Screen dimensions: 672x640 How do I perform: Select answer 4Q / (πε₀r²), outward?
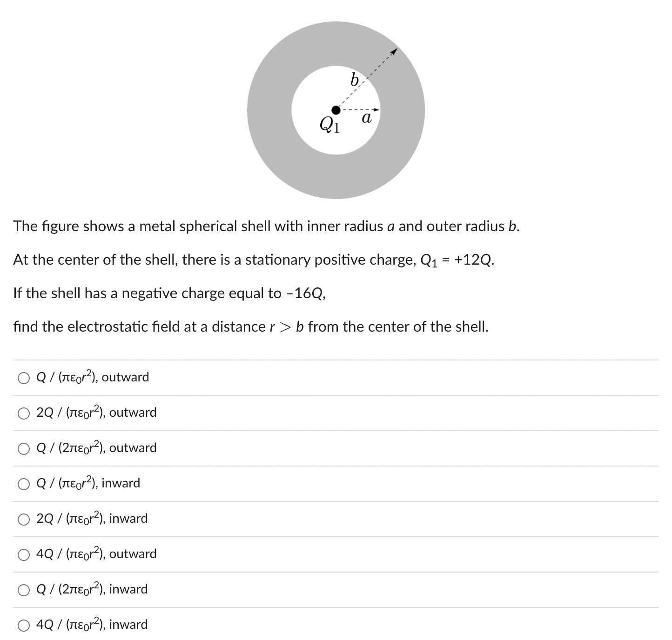point(23,554)
